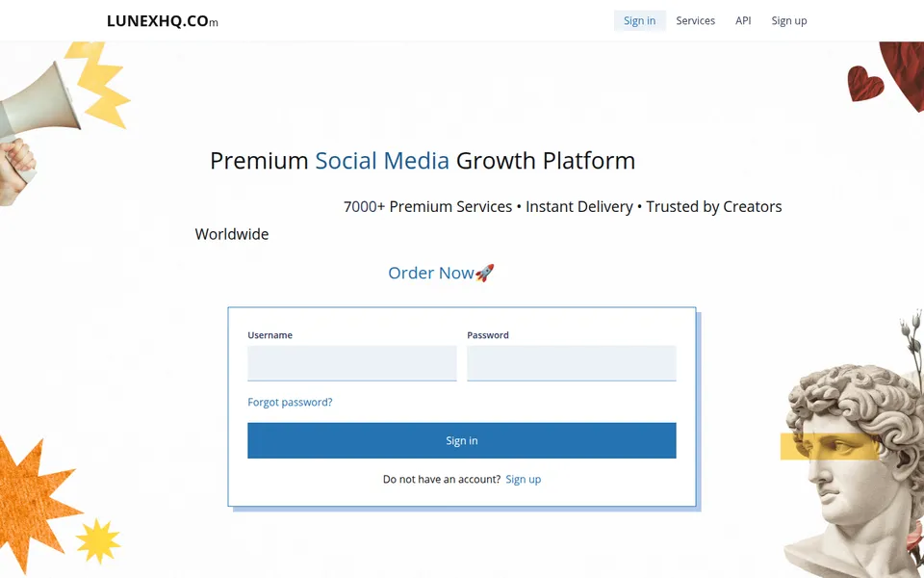Click Sign up link below the form
The image size is (924, 578).
point(524,480)
